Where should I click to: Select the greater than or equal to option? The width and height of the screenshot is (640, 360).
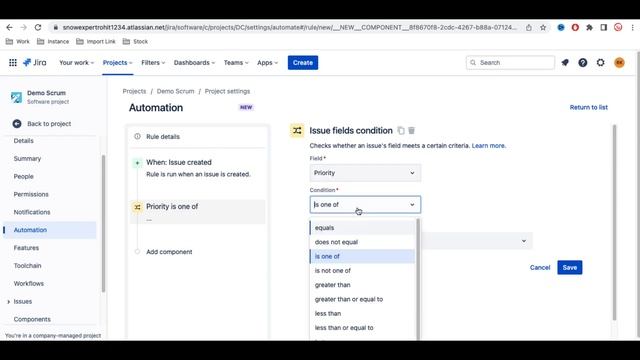(362, 299)
